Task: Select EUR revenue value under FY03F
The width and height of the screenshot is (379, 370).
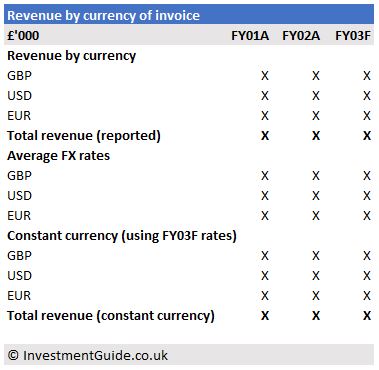Action: click(367, 116)
